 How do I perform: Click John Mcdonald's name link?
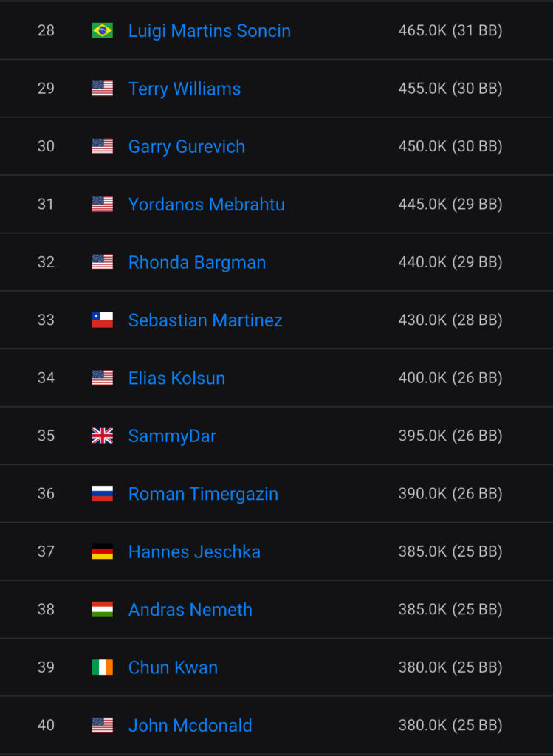(190, 726)
